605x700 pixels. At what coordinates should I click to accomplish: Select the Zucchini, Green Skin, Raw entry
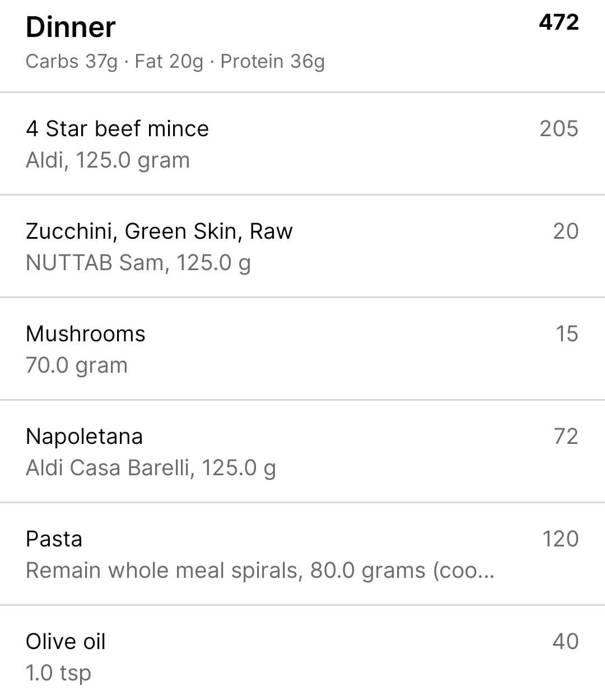pos(302,246)
